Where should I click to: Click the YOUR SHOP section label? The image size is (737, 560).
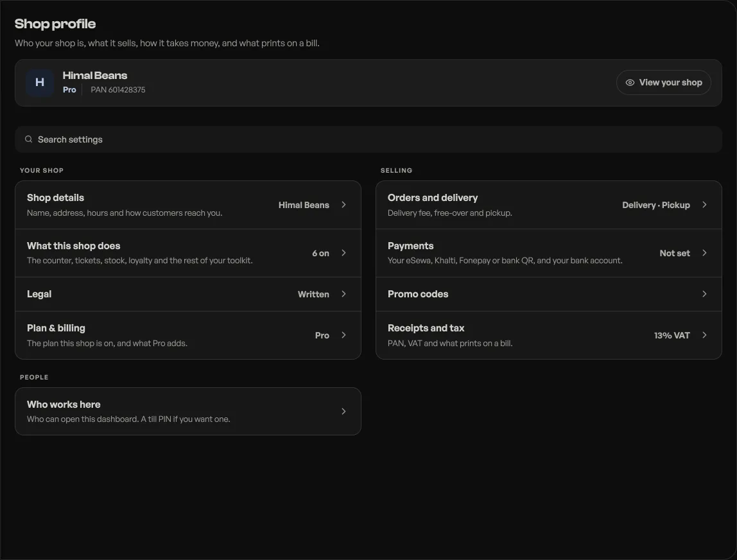click(41, 170)
